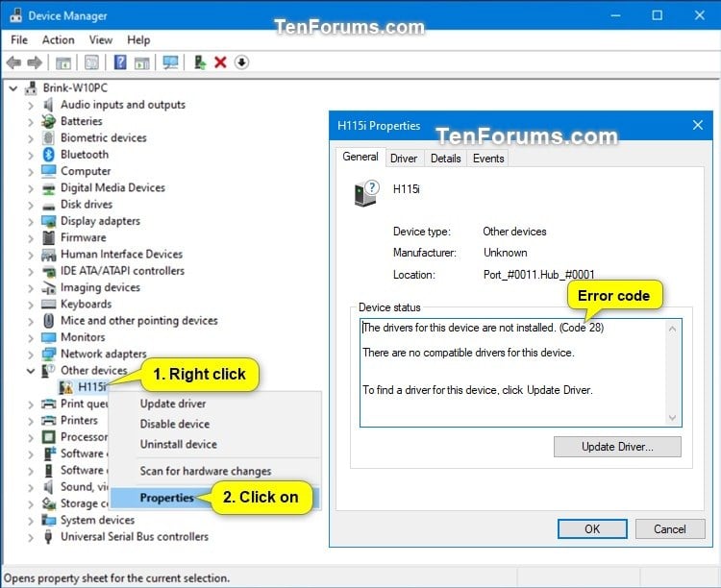This screenshot has height=588, width=721.
Task: Click the H115i warning device icon
Action: point(65,387)
